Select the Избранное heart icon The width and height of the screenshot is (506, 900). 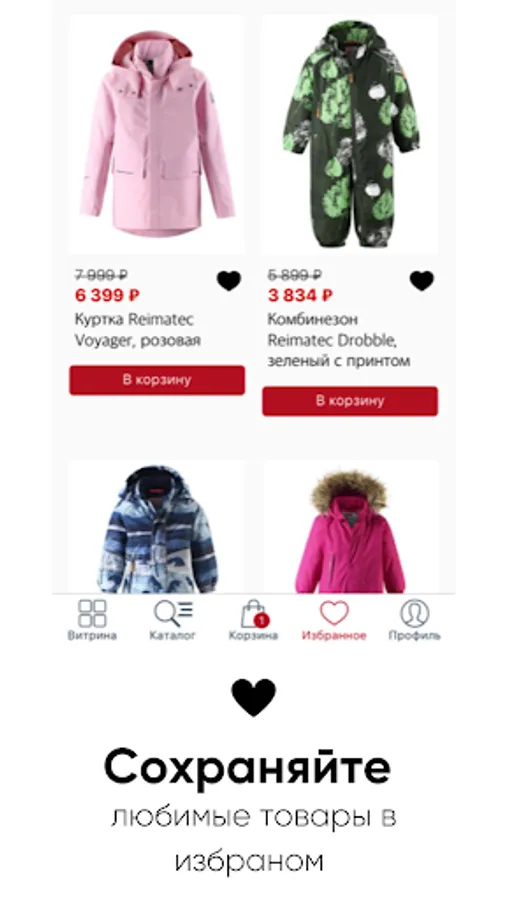[x=334, y=613]
